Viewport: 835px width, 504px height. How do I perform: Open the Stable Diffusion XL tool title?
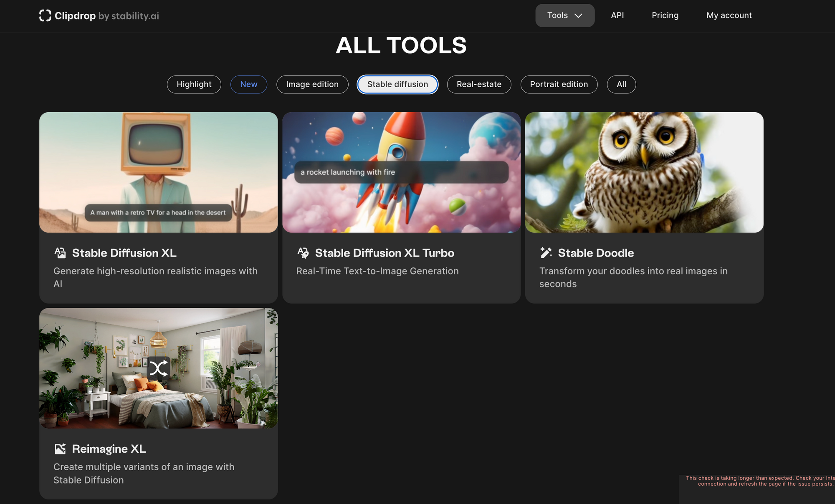124,253
